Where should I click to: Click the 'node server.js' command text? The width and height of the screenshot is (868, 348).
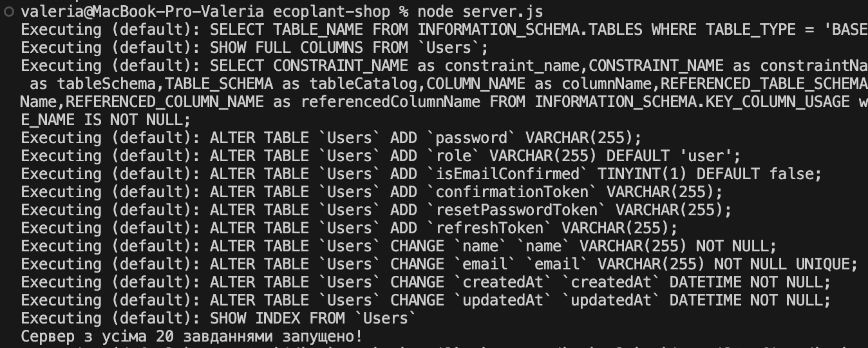tap(480, 12)
